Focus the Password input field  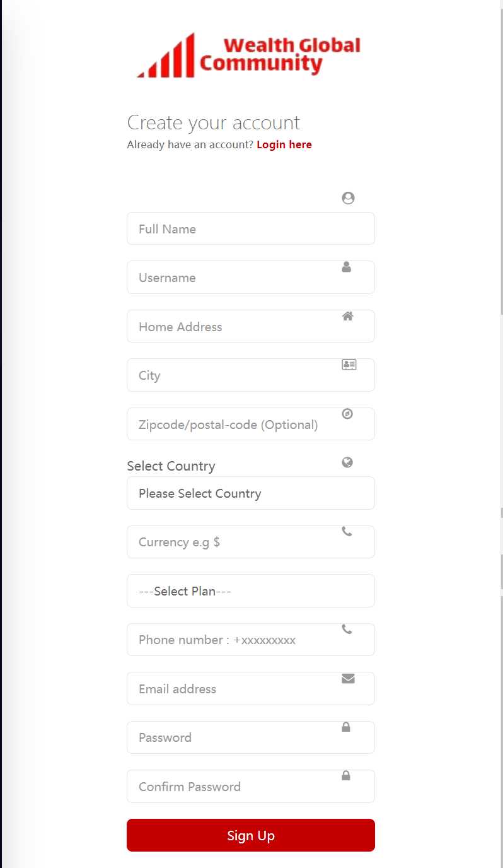pyautogui.click(x=251, y=737)
